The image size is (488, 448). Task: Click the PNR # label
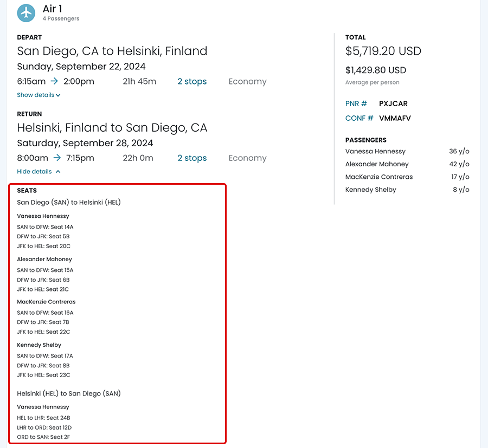coord(356,103)
